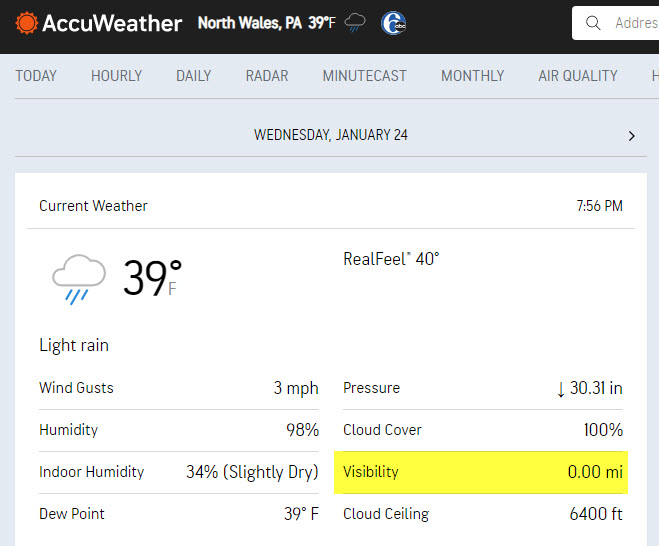Click the large light rain weather icon
Image resolution: width=659 pixels, height=546 pixels.
pyautogui.click(x=79, y=279)
